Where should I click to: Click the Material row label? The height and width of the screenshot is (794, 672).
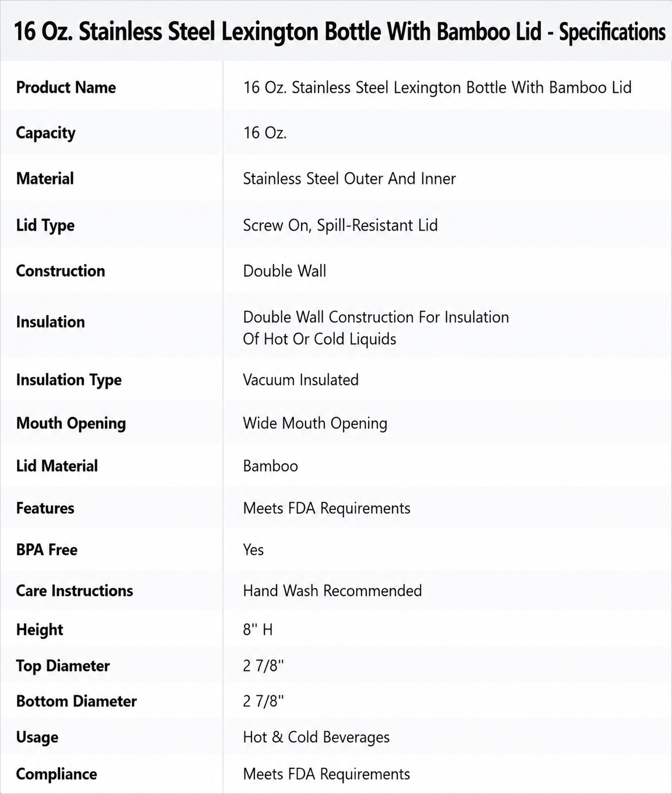(x=45, y=178)
